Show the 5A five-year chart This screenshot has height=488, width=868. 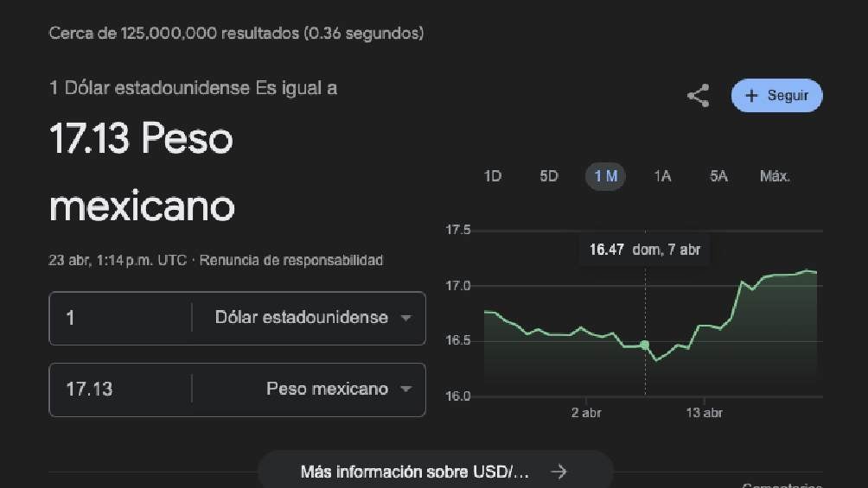(718, 176)
